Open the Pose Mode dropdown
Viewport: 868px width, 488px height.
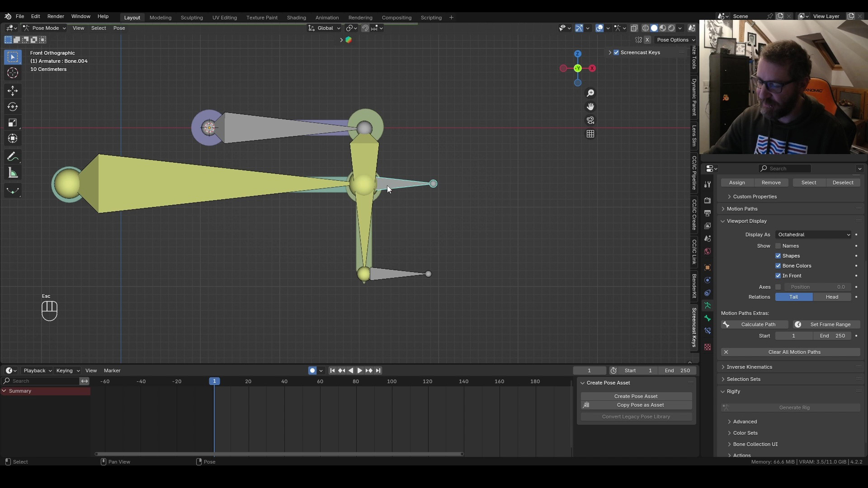44,28
